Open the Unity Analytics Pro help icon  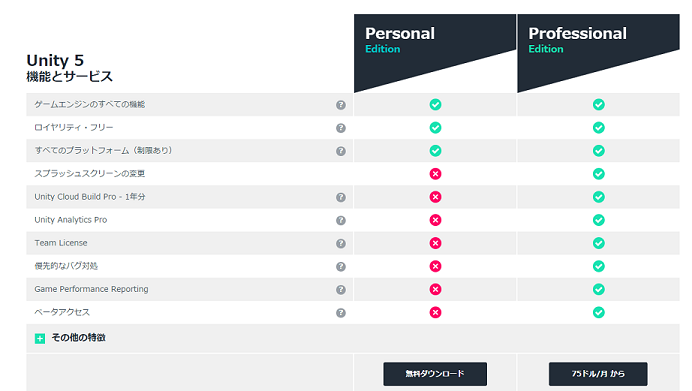341,220
